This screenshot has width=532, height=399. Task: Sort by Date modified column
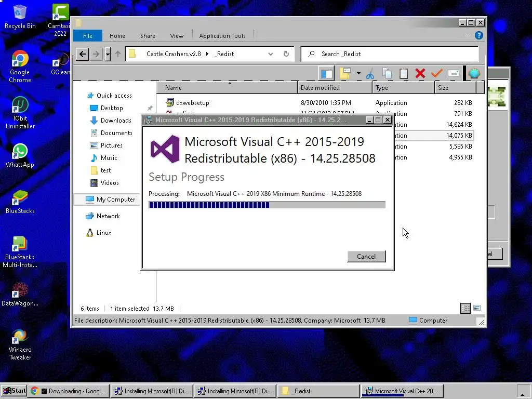tap(335, 87)
